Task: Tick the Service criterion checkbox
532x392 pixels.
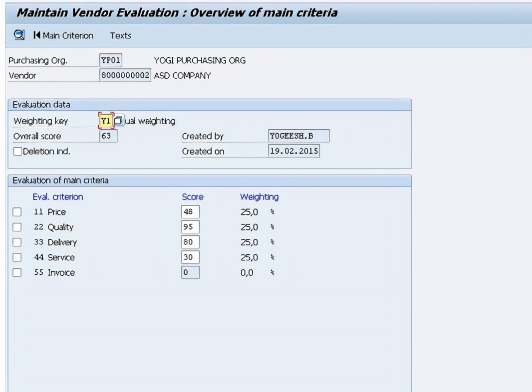Action: [17, 257]
